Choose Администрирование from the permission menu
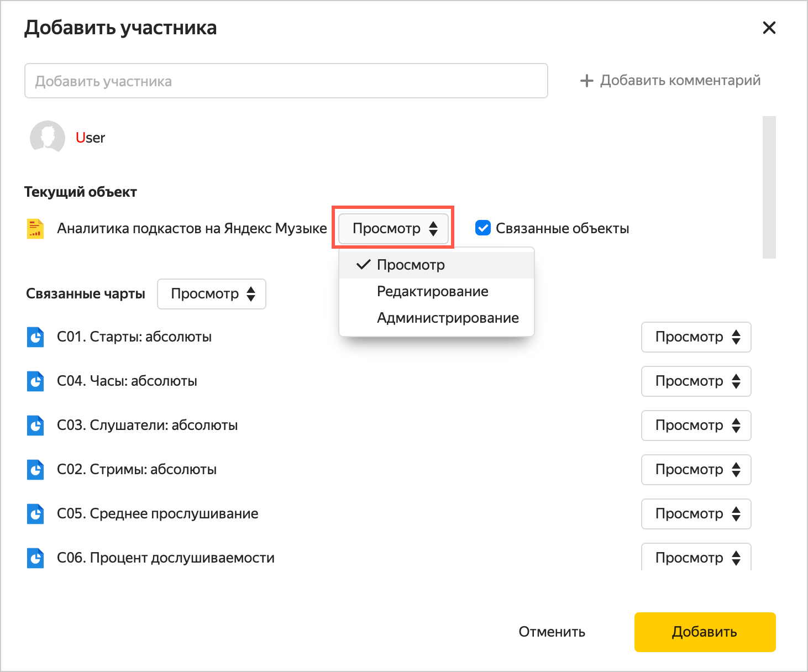808x672 pixels. [x=447, y=318]
